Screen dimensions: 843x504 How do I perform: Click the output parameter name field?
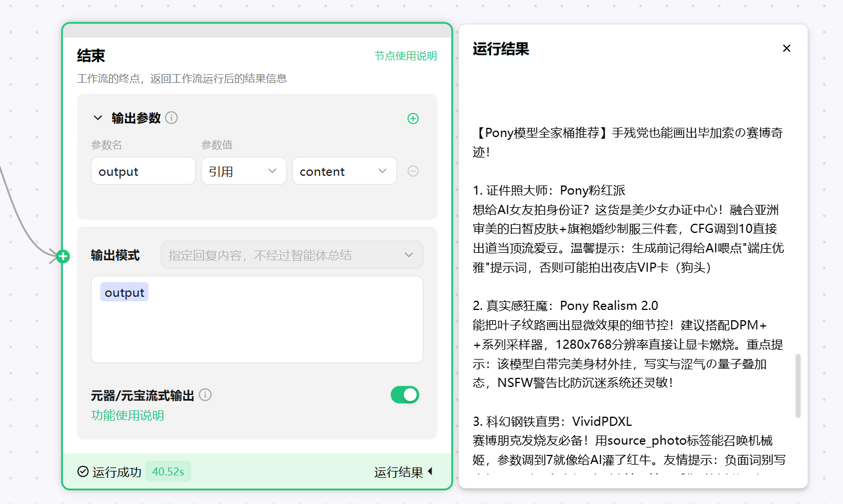(143, 171)
